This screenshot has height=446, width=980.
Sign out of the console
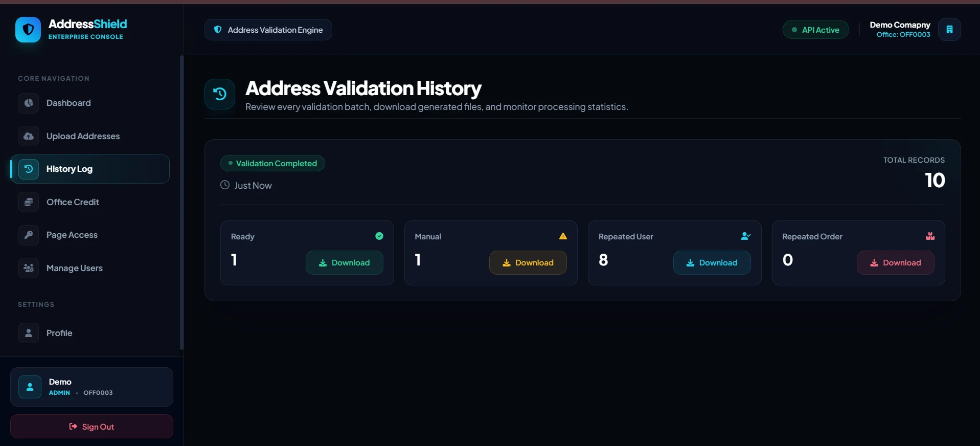pos(92,427)
